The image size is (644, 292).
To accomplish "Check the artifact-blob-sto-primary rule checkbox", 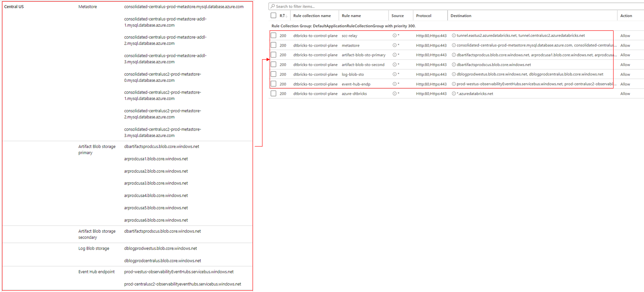I will pyautogui.click(x=273, y=55).
